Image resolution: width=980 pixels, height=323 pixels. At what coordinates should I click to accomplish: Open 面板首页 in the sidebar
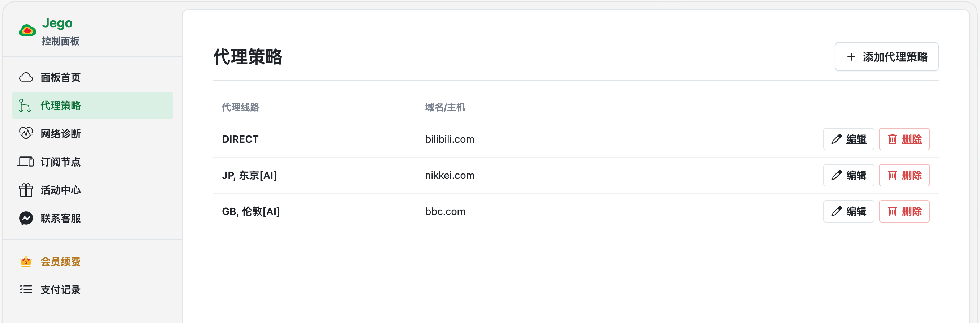[93, 77]
